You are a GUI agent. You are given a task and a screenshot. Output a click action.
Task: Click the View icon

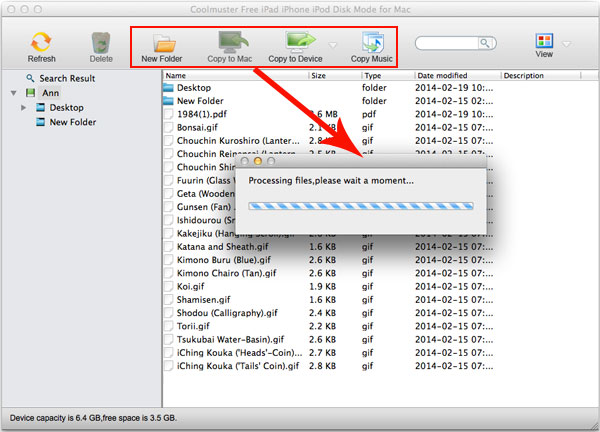[x=544, y=41]
